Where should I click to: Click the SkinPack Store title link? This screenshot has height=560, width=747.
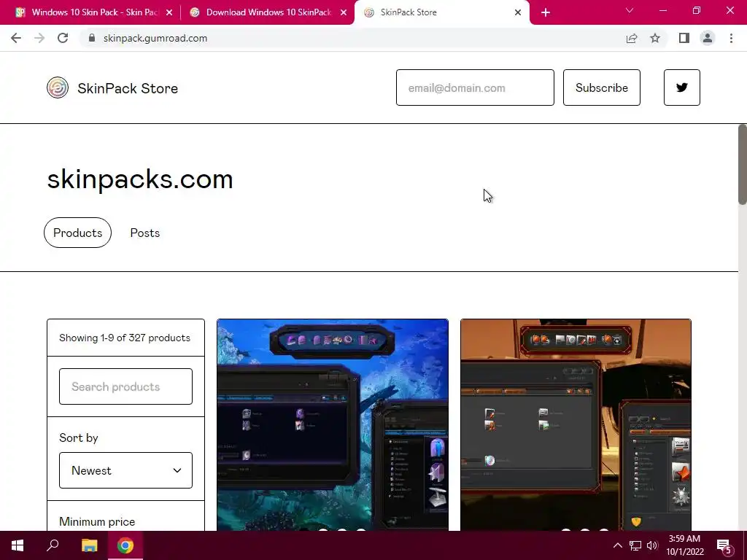point(128,88)
